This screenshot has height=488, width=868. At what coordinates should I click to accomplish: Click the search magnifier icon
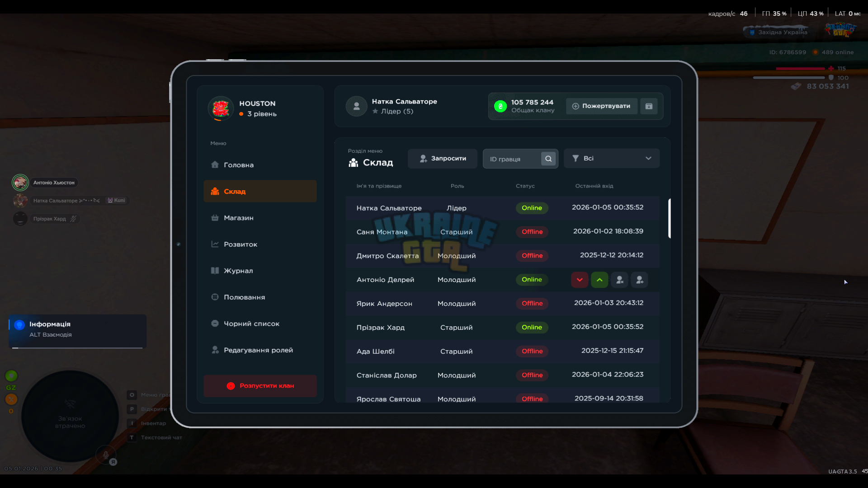click(x=548, y=159)
